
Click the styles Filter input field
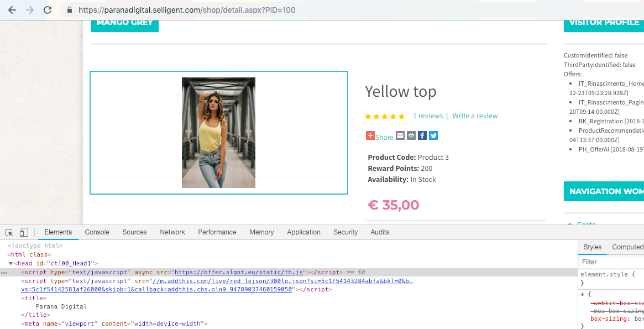pyautogui.click(x=612, y=262)
